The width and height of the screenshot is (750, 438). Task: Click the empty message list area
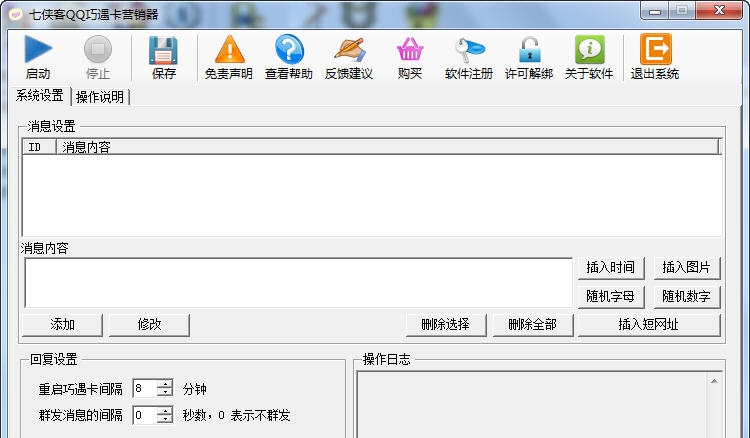tap(372, 195)
